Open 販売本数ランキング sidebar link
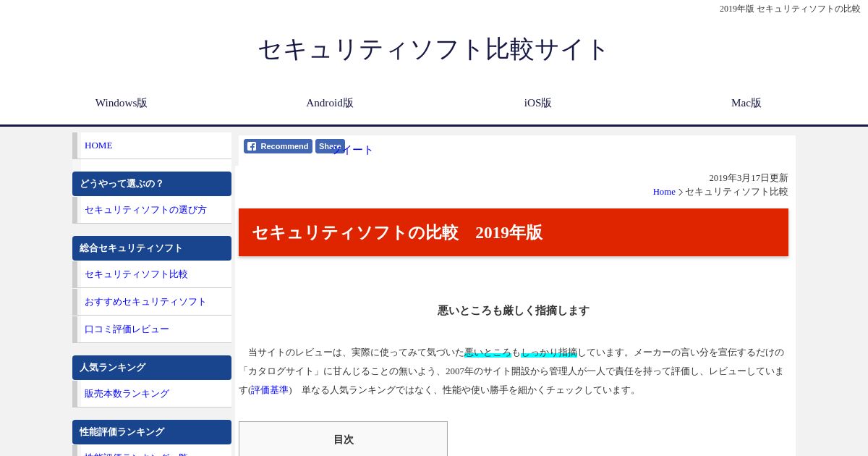The width and height of the screenshot is (868, 456). pyautogui.click(x=152, y=394)
